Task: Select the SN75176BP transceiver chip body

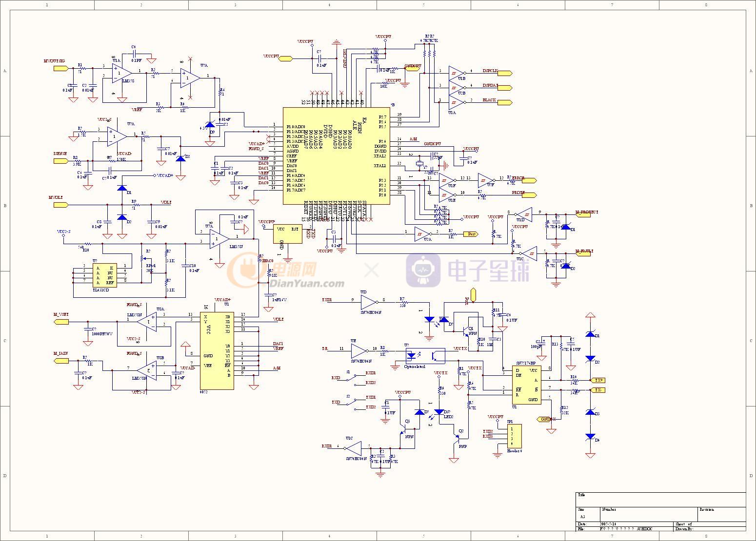Action: coord(527,385)
